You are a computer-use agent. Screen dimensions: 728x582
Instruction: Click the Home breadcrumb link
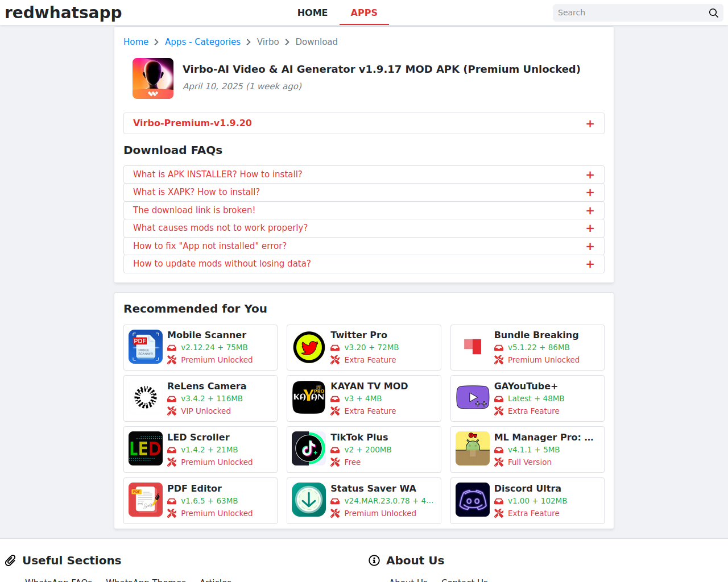(136, 42)
